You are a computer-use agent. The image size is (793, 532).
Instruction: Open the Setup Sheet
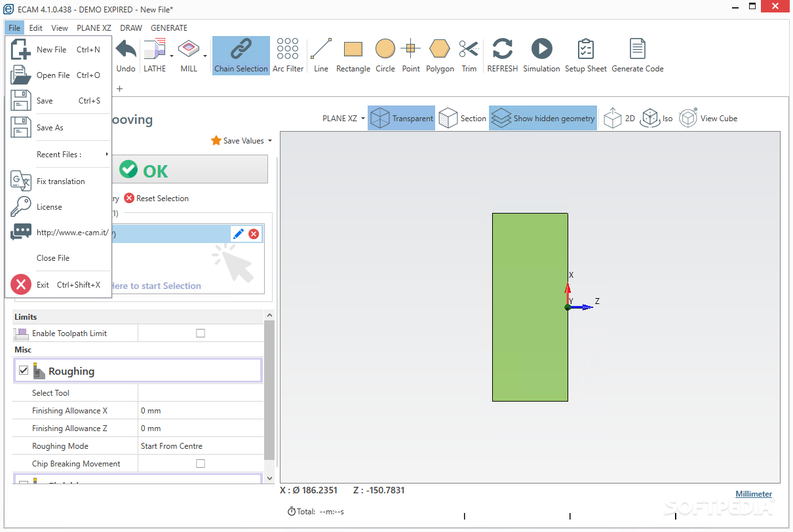(586, 56)
